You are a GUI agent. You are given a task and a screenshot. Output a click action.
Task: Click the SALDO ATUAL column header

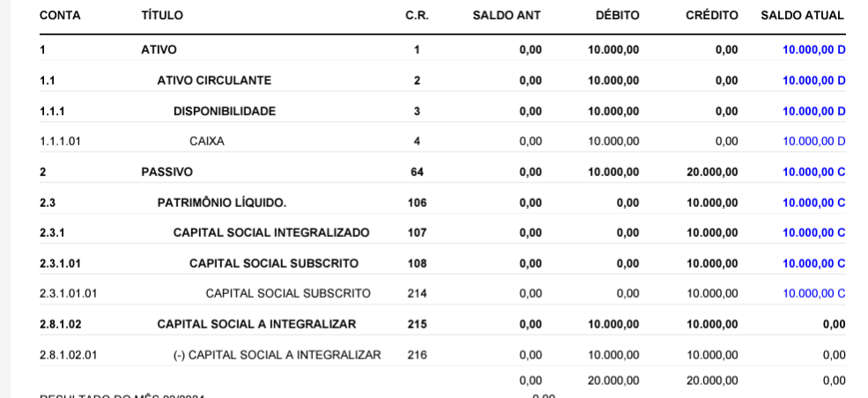(x=802, y=16)
